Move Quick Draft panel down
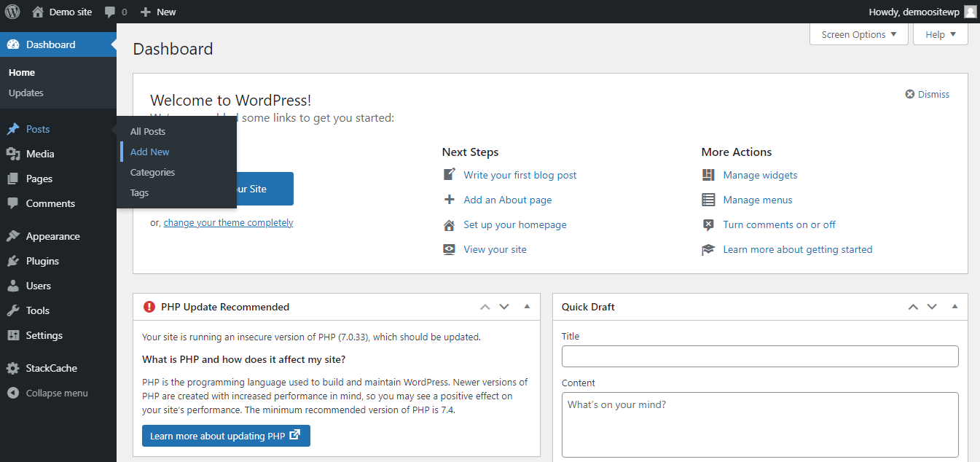The image size is (980, 462). tap(932, 307)
